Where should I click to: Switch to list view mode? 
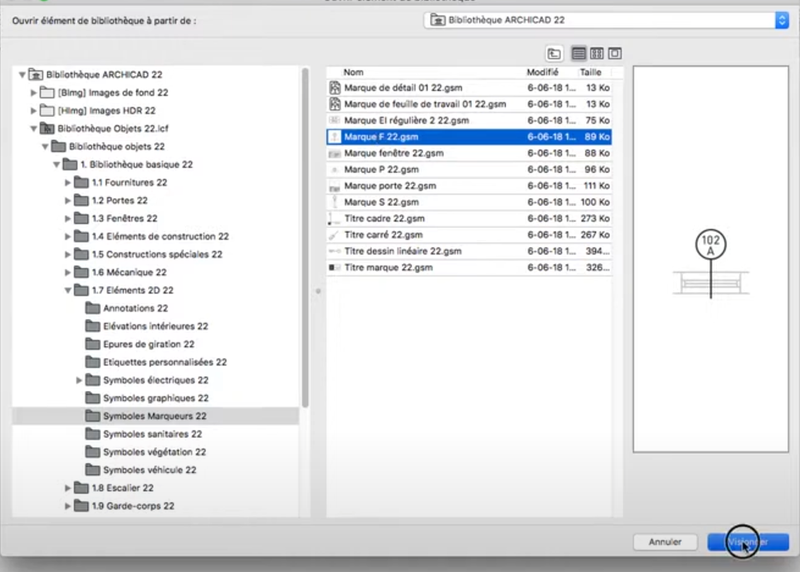pos(579,54)
